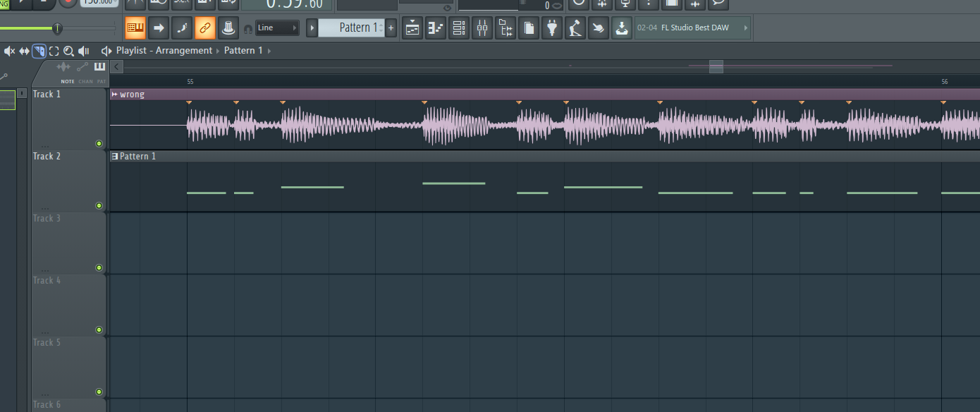Open pattern menu arrow left of Pattern 1
Viewport: 980px width, 412px height.
click(312, 28)
